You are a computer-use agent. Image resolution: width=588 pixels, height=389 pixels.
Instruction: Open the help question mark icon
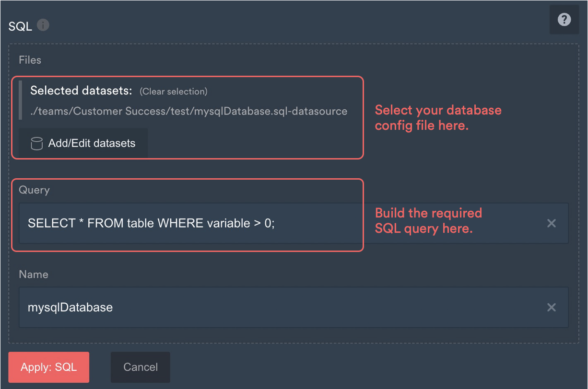click(564, 20)
